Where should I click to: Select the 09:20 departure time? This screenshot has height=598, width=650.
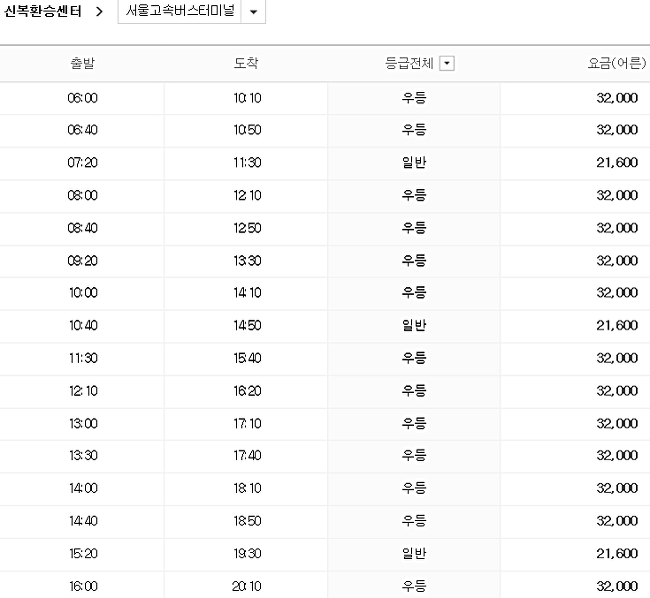click(x=82, y=261)
